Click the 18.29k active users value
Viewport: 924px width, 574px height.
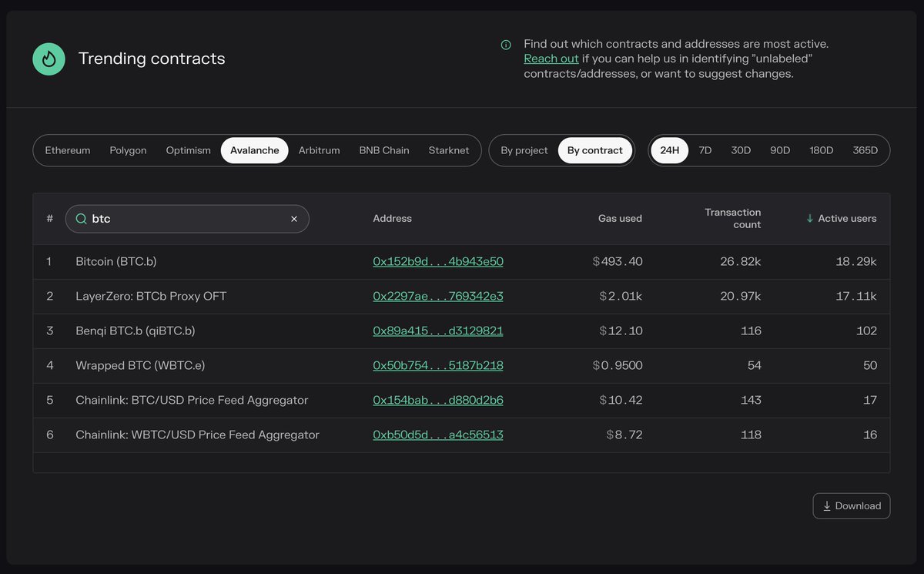(x=856, y=261)
